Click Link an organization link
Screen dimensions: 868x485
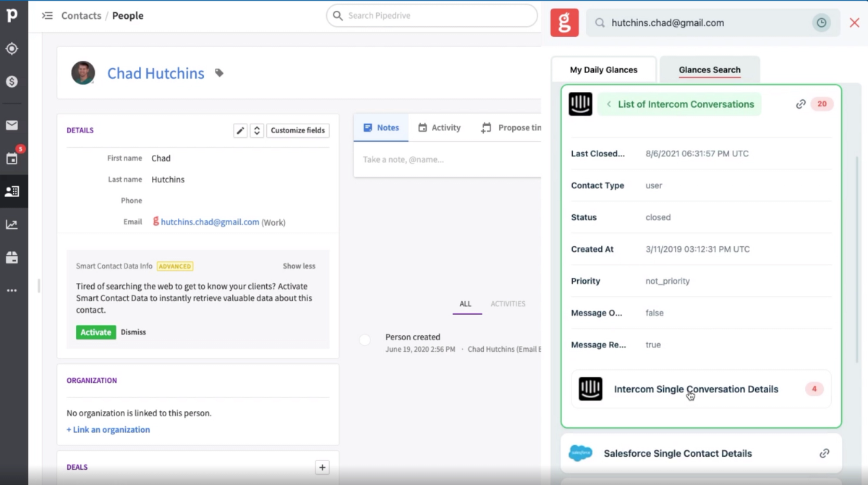(109, 429)
